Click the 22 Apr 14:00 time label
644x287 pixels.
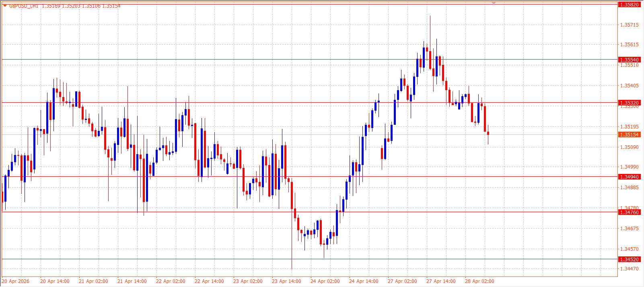point(209,281)
